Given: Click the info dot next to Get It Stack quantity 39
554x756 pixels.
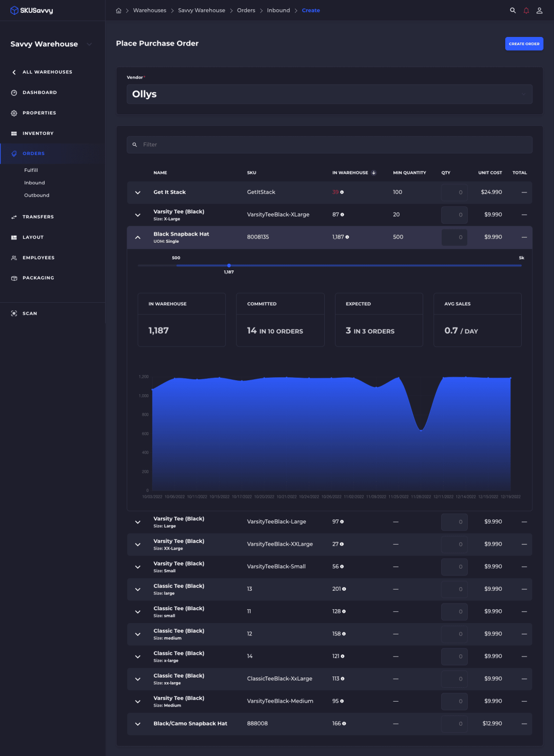Looking at the screenshot, I should pos(342,192).
